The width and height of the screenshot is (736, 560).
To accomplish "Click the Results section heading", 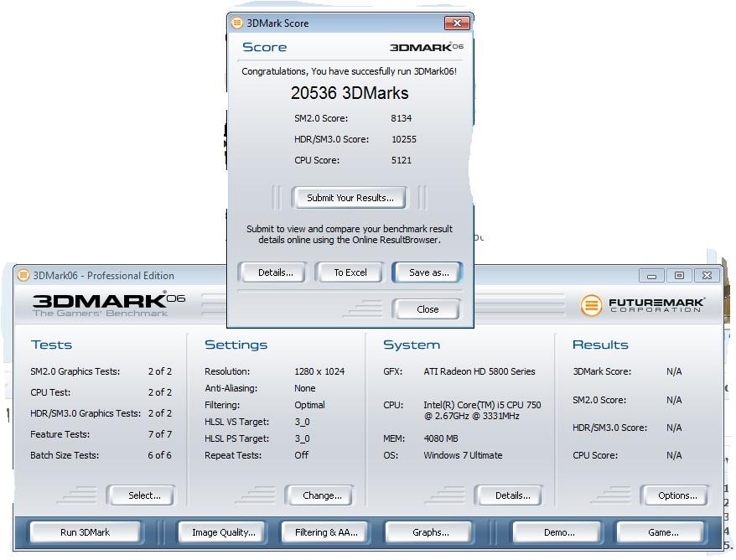I will [x=600, y=345].
